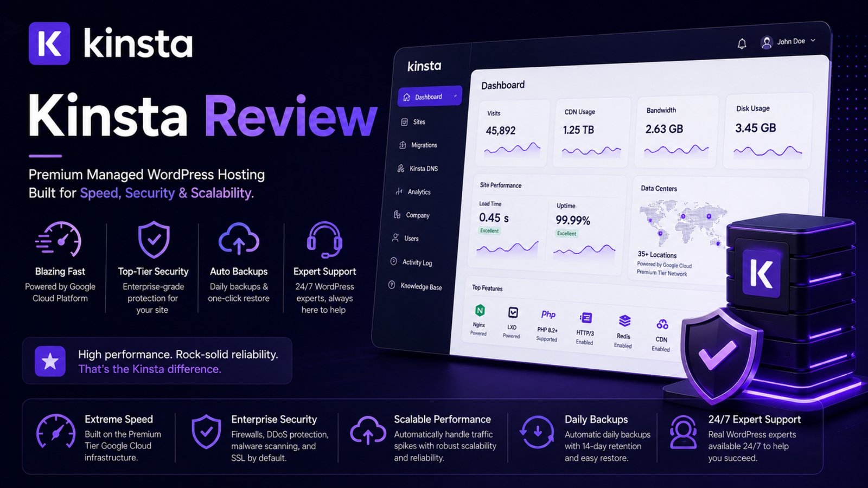Open the Analytics sidebar item

(x=413, y=192)
